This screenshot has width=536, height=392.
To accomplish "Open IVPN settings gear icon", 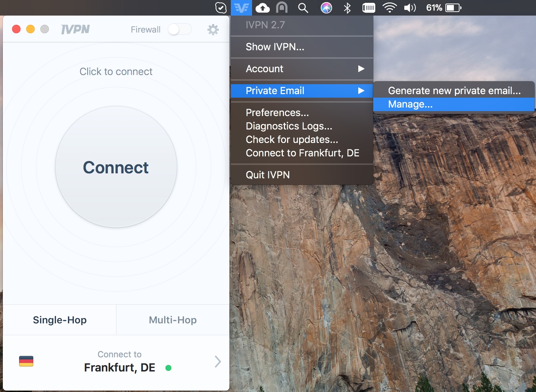I will 213,29.
